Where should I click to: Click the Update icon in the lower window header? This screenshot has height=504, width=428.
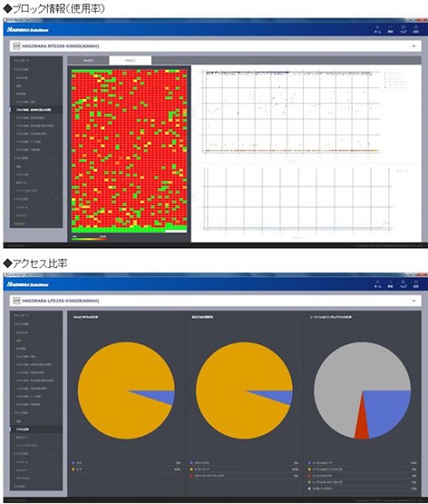pyautogui.click(x=390, y=283)
